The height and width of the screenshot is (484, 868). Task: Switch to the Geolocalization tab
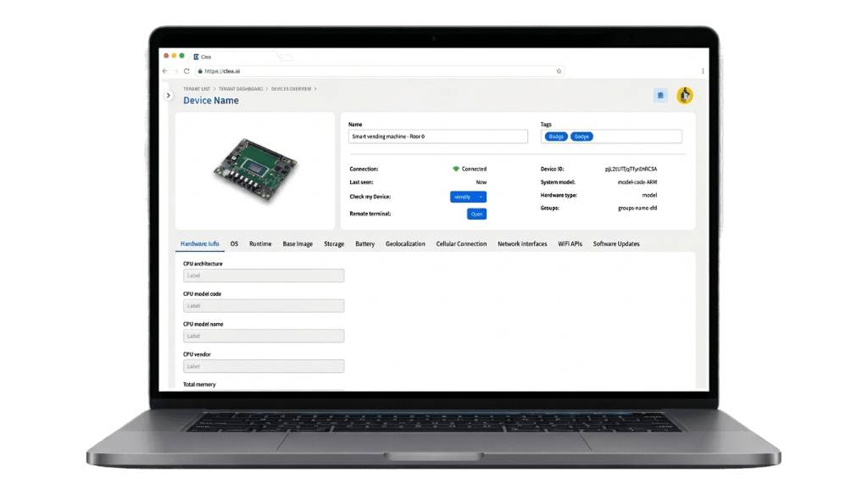coord(405,243)
